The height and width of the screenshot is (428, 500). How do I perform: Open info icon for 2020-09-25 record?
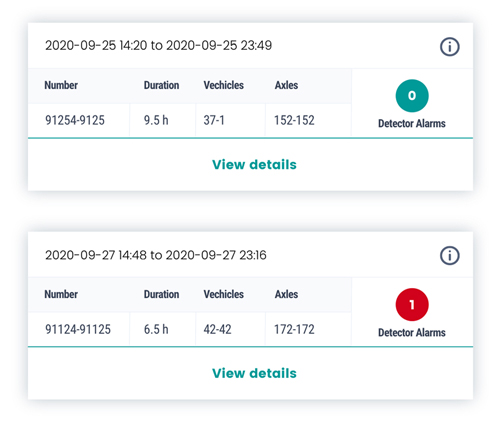[x=450, y=47]
